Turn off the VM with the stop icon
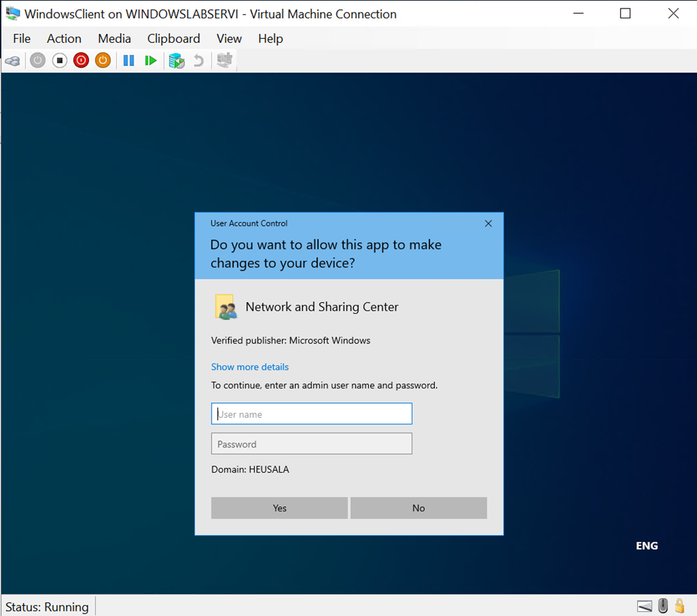 59,60
